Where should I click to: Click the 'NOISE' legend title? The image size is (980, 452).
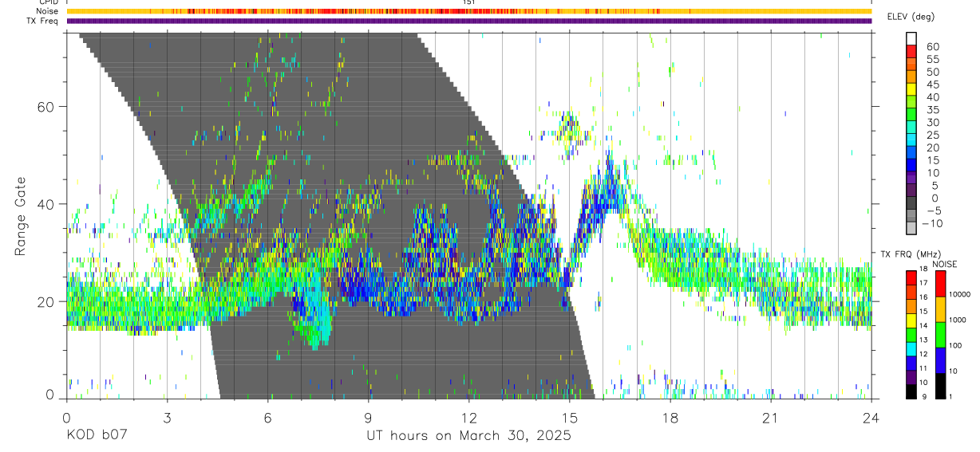pos(946,264)
